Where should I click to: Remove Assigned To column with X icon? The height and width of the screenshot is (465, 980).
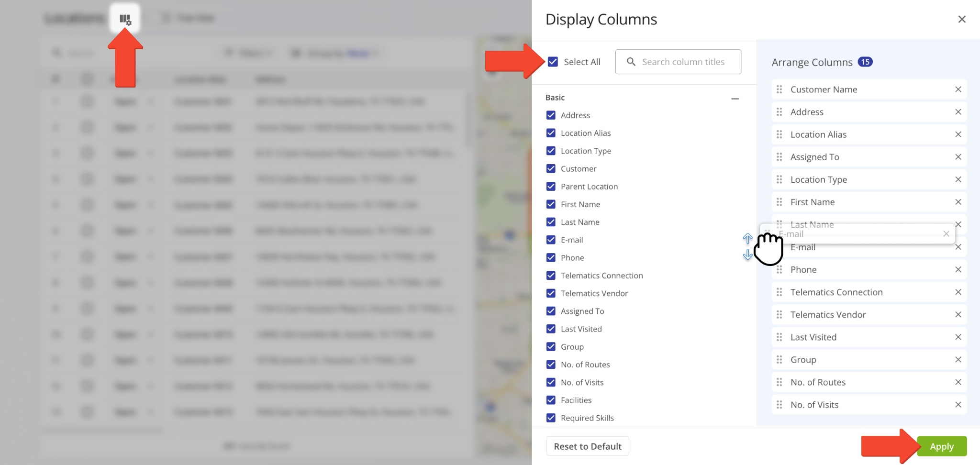coord(958,157)
